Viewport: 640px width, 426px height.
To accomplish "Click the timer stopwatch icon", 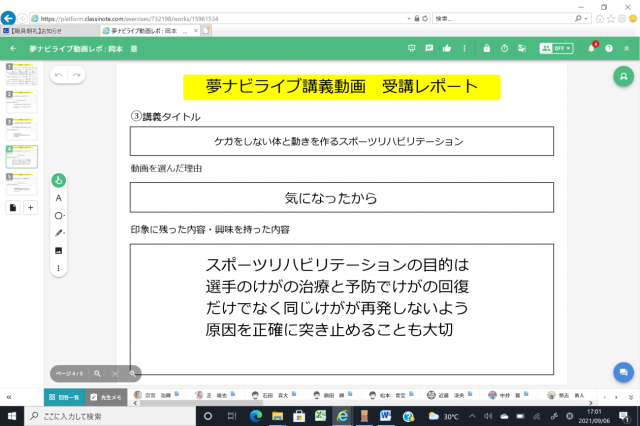I will coord(504,48).
